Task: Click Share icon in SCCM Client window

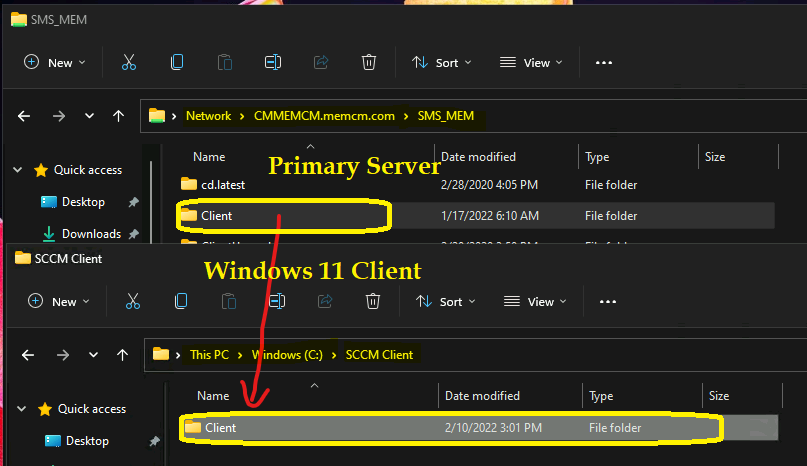Action: [325, 301]
